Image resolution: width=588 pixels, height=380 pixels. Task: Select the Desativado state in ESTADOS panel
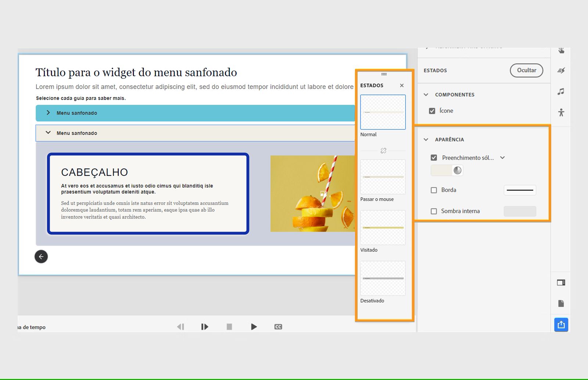click(383, 278)
